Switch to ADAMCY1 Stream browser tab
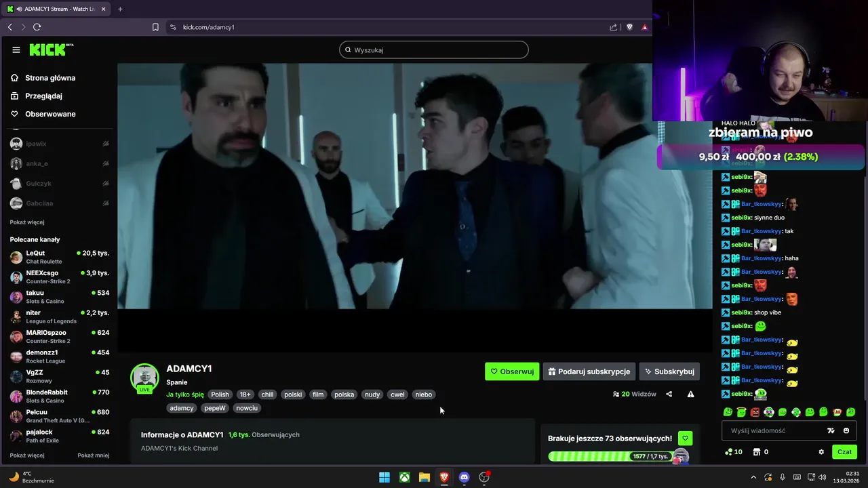This screenshot has width=868, height=488. (57, 9)
